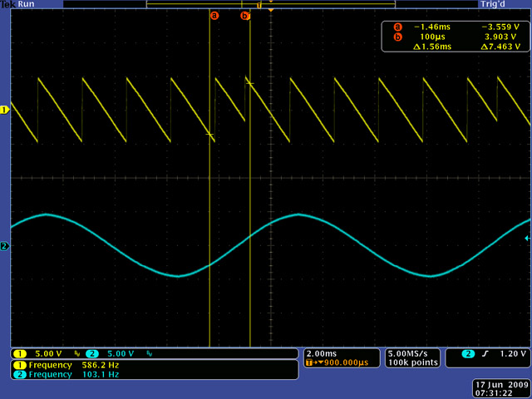
Task: Click the channel 1 badge in the scale bar
Action: click(x=18, y=353)
